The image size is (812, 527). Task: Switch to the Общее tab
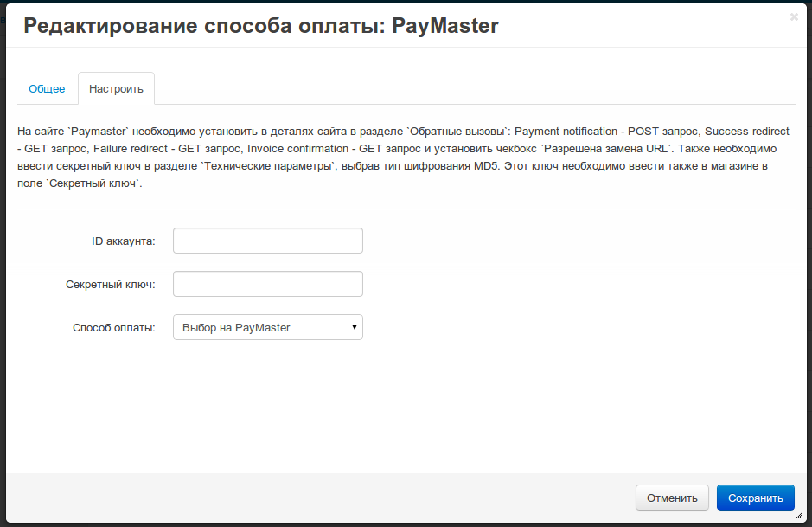click(47, 89)
